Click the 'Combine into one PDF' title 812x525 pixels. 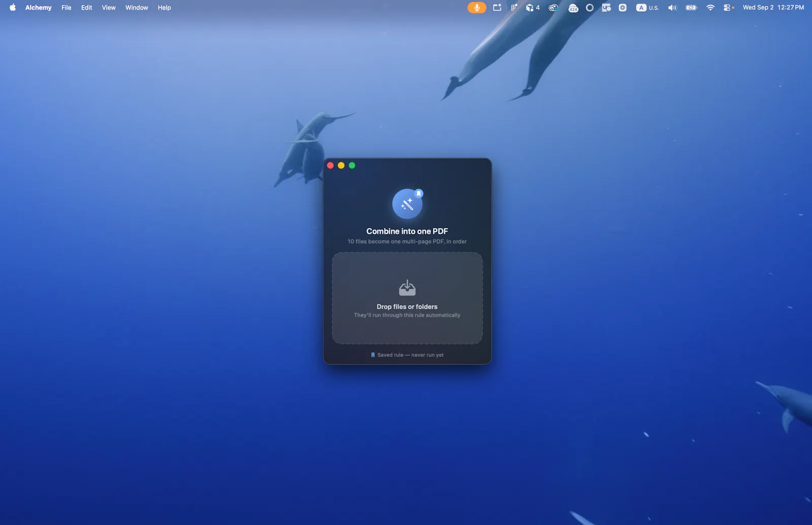pos(407,232)
